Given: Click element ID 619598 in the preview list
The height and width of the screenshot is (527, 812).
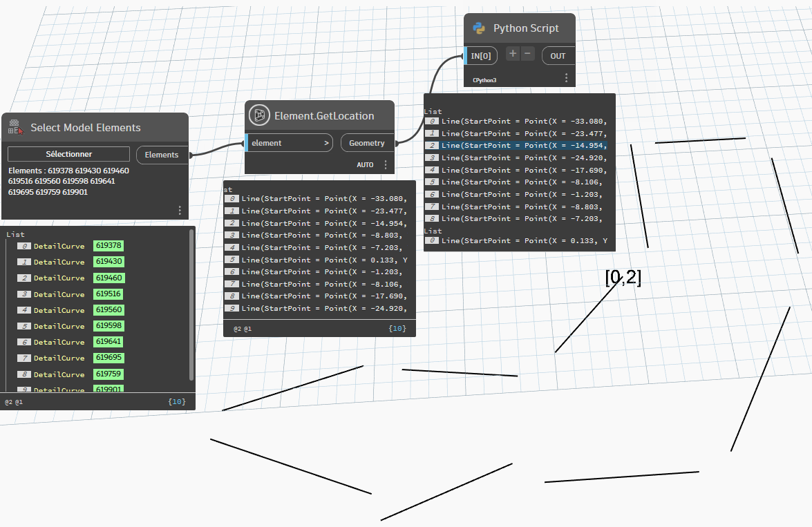Looking at the screenshot, I should tap(108, 325).
